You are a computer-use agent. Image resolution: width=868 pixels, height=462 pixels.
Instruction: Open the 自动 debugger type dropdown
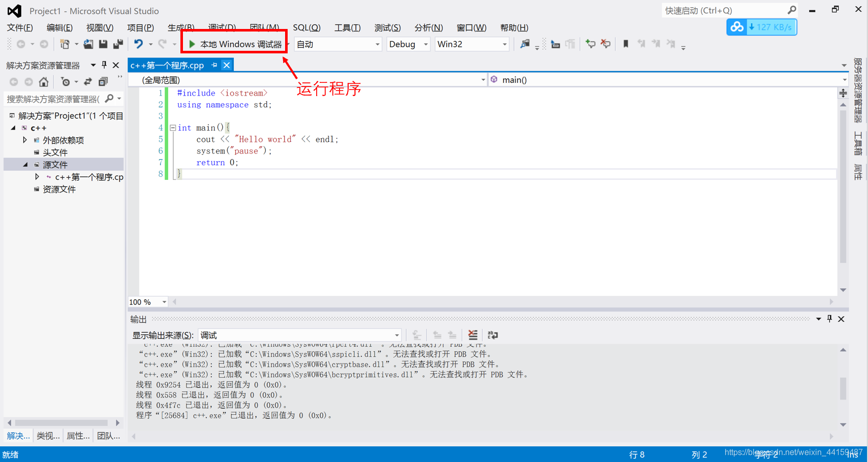338,44
